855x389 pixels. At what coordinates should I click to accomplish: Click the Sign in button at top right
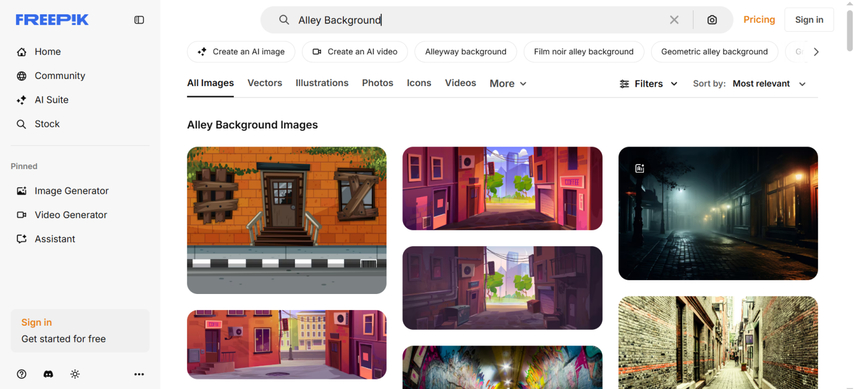pyautogui.click(x=809, y=20)
